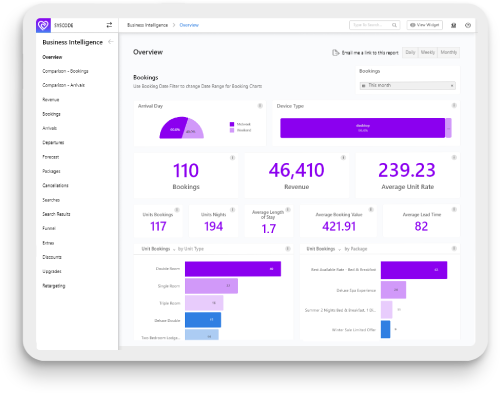Switch to the Monthly view tab
500x393 pixels.
pyautogui.click(x=449, y=52)
